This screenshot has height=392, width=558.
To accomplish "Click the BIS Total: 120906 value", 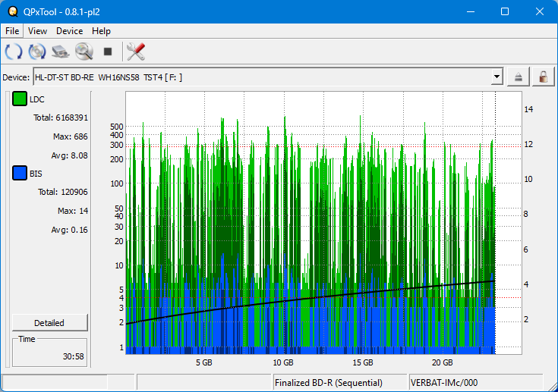I will click(62, 192).
